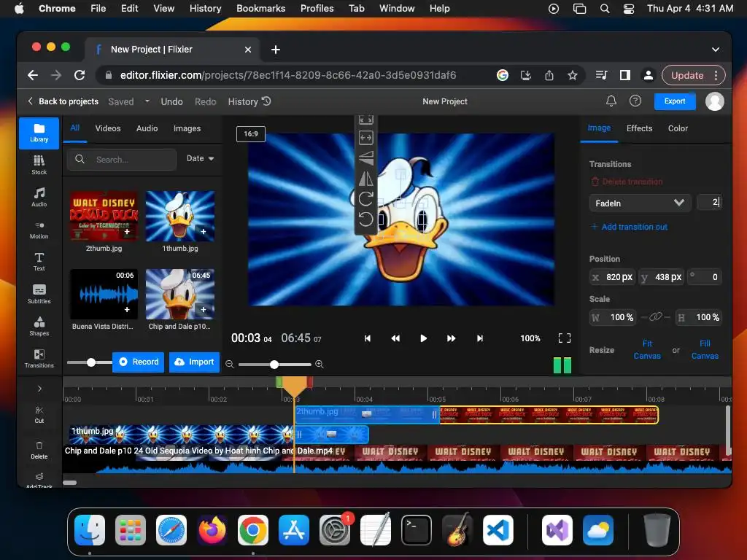Fit width using horizontal arrows icon
The image size is (747, 560).
click(x=366, y=138)
